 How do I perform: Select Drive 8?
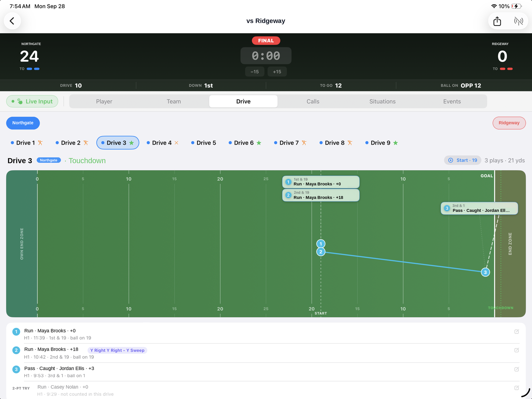(335, 143)
